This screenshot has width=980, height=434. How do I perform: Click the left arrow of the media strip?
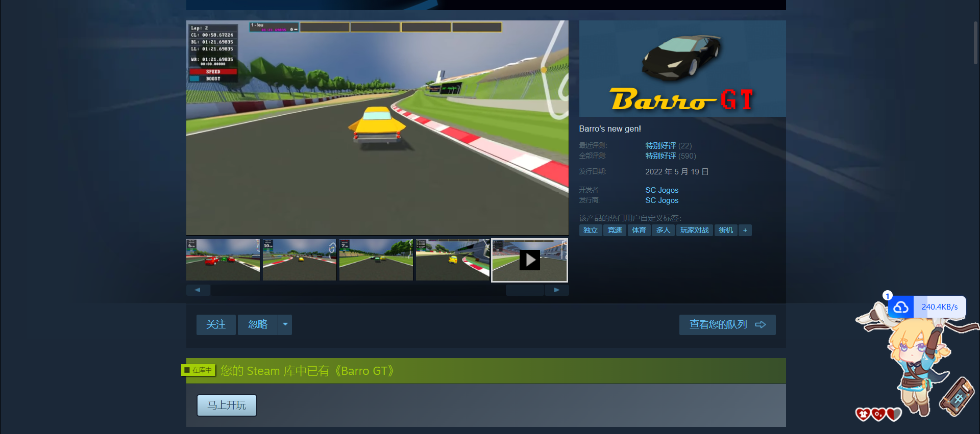(x=198, y=290)
